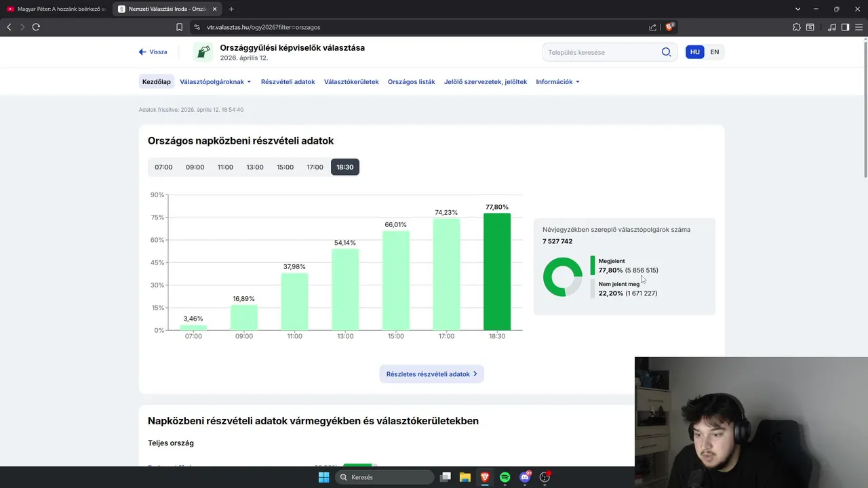Viewport: 868px width, 488px height.
Task: Select the 11:00 turnout time button
Action: tap(225, 167)
